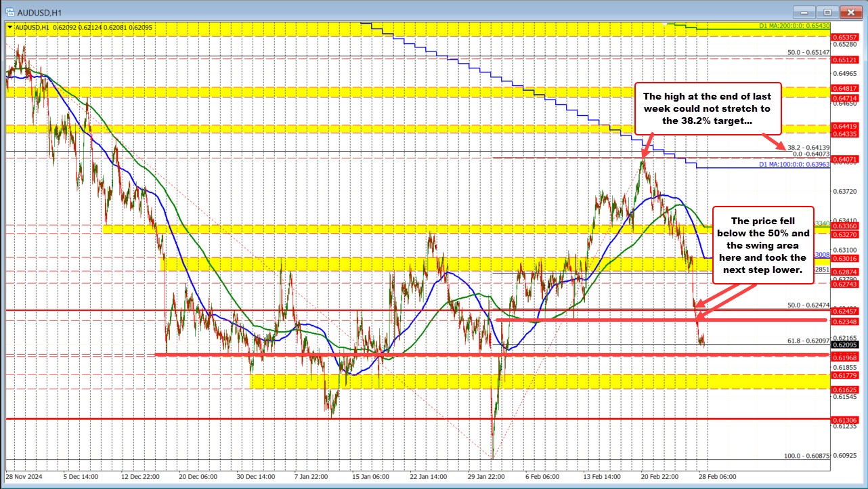Close the AUDUSD,H1 chart window
868x489 pixels.
851,12
